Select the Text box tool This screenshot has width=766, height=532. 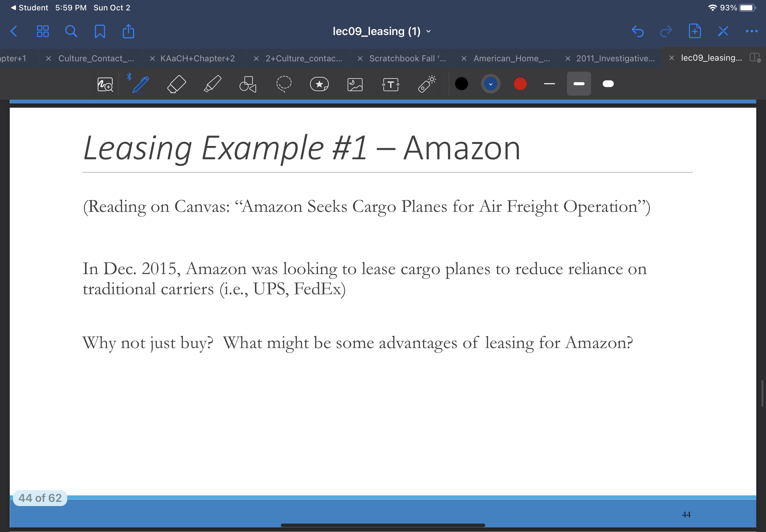pos(390,84)
